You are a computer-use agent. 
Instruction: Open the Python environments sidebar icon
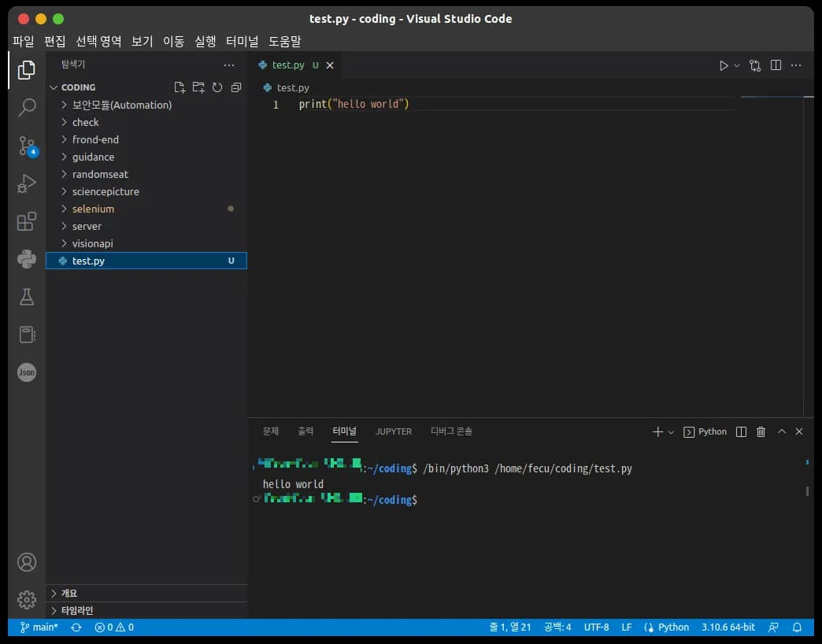26,259
